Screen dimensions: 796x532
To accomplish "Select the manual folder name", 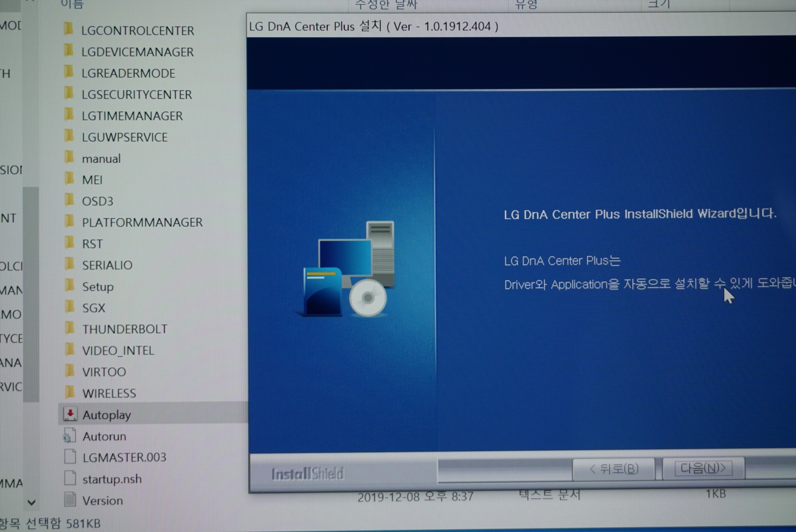I will 101,159.
